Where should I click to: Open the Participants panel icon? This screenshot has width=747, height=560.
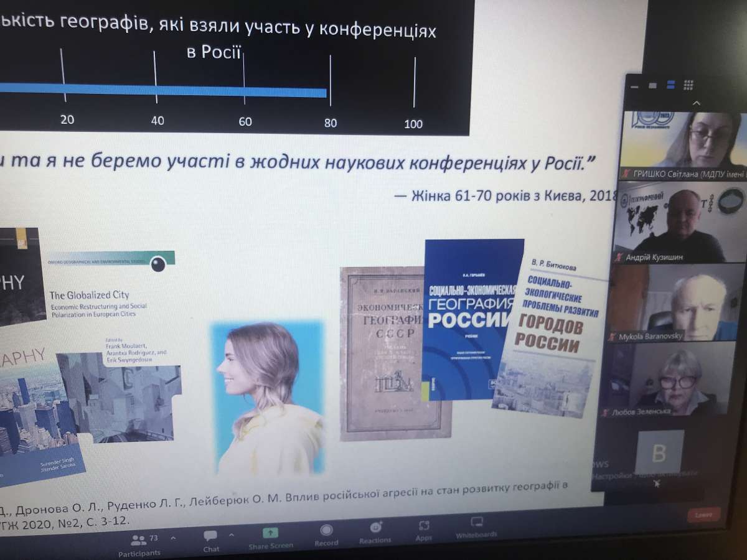(139, 539)
